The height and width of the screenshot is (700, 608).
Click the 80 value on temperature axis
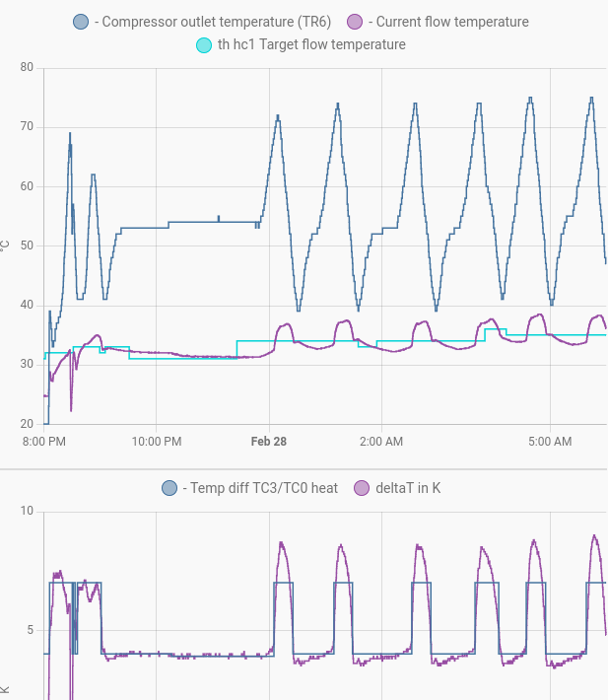click(27, 67)
